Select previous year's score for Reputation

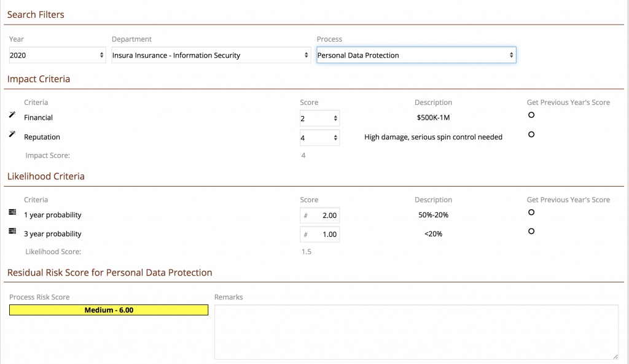pos(531,134)
